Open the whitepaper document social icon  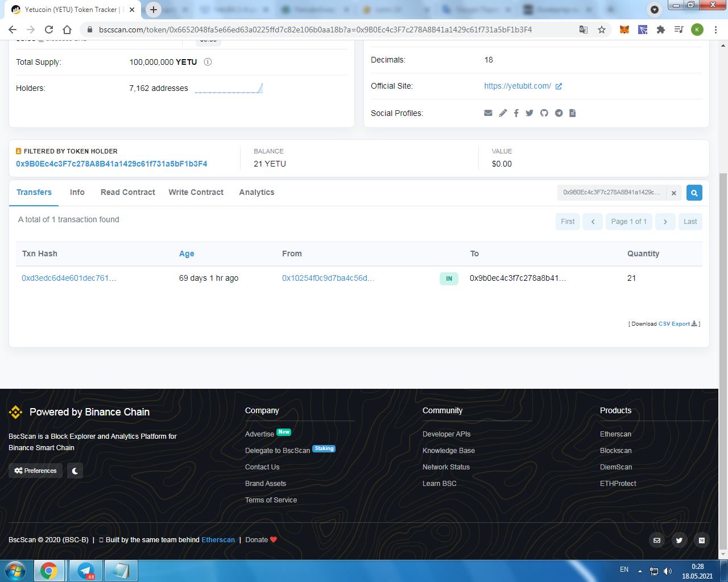[573, 113]
